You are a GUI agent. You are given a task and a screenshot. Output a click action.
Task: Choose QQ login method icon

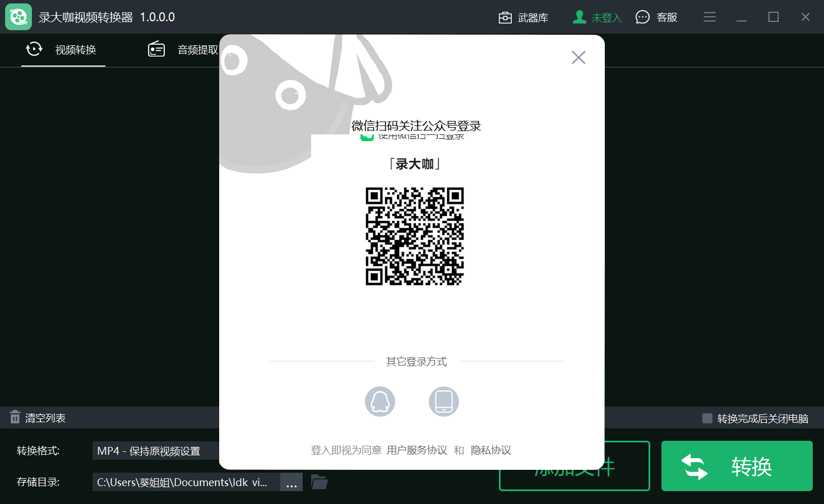tap(380, 402)
